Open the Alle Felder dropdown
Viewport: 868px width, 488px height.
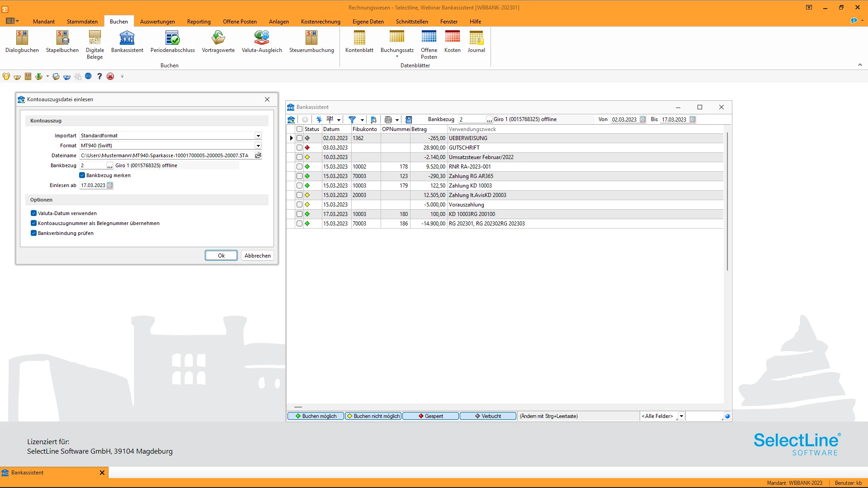point(681,416)
